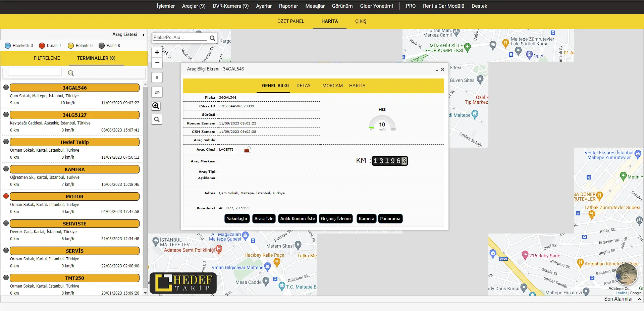Image resolution: width=644 pixels, height=311 pixels.
Task: Click the Hedef Takip logo on map
Action: pos(183,283)
